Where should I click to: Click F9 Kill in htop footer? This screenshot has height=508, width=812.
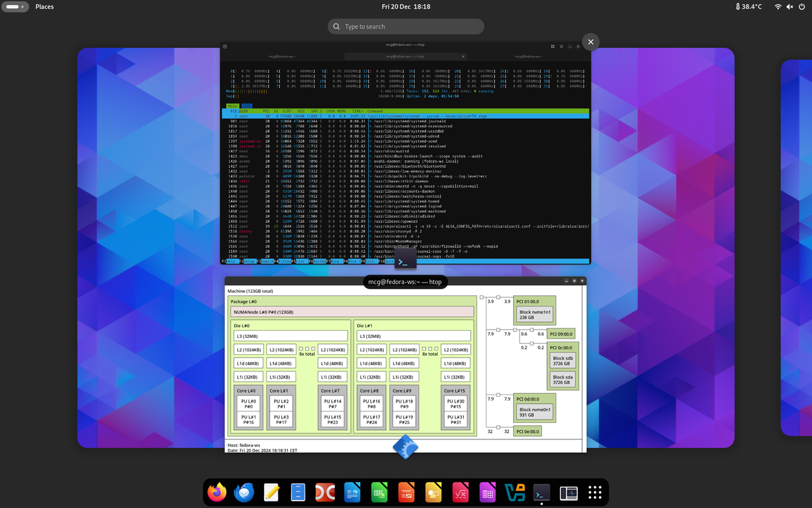[x=370, y=261]
